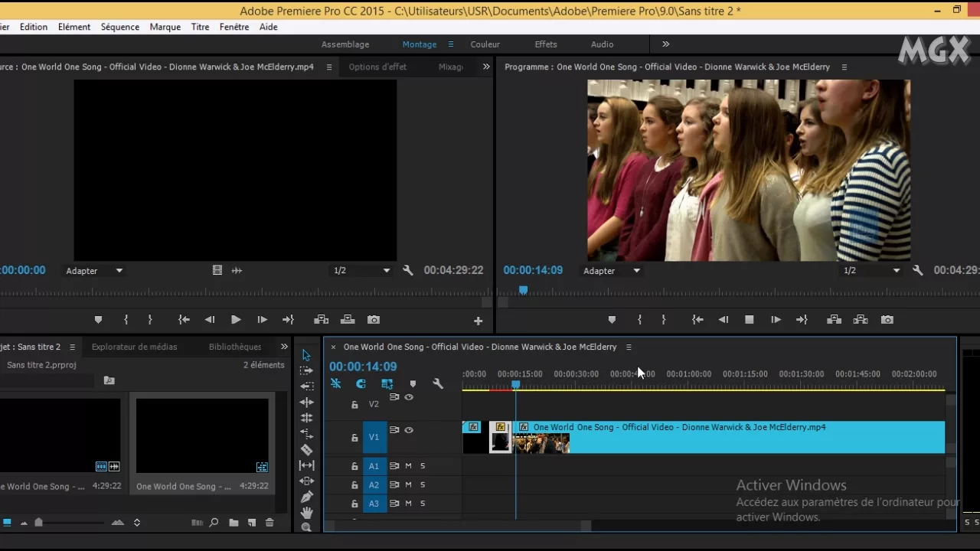
Task: Toggle lock on track V1
Action: click(x=354, y=438)
